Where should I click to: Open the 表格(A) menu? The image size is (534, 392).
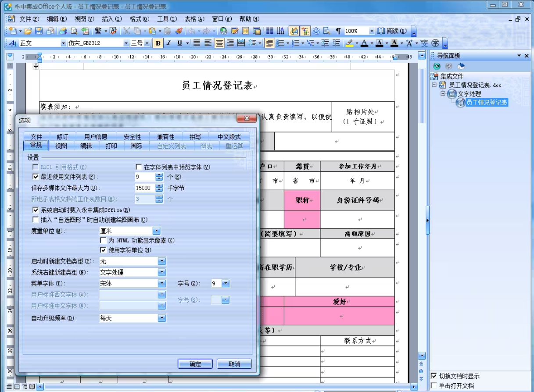[x=194, y=19]
